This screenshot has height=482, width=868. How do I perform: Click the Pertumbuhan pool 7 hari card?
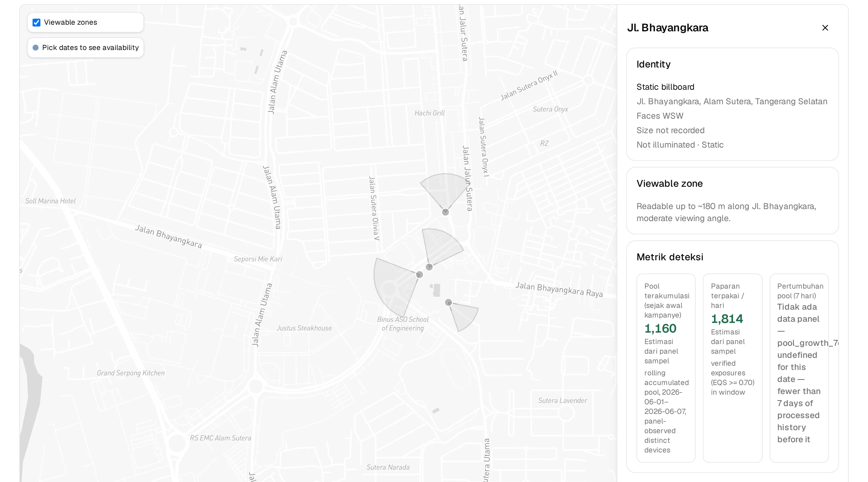click(x=799, y=368)
